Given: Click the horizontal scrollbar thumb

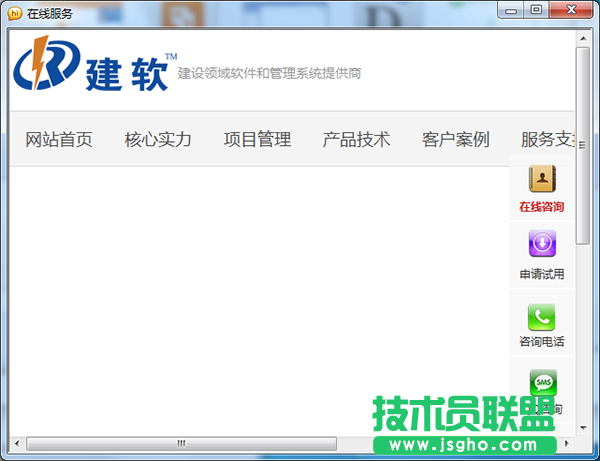Looking at the screenshot, I should click(x=181, y=442).
